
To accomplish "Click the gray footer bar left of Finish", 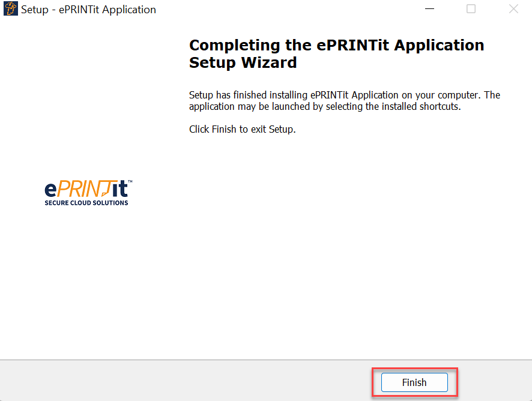I will 180,382.
